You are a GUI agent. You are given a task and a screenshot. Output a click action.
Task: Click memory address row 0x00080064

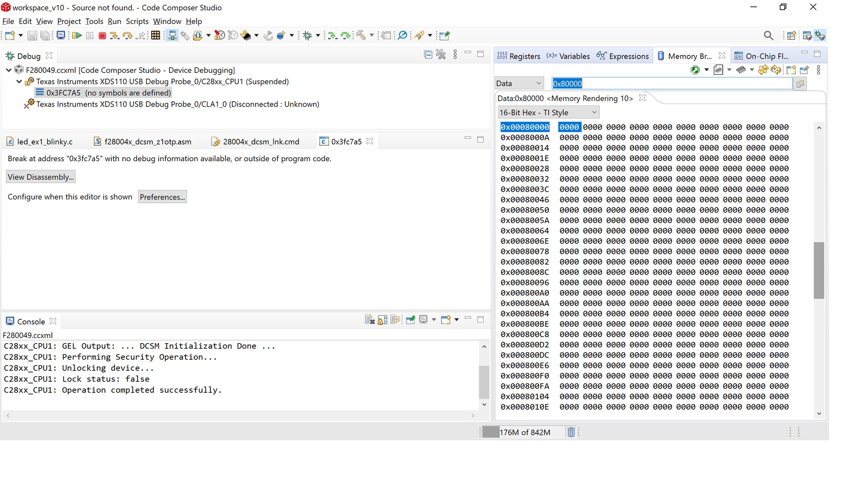pos(525,231)
